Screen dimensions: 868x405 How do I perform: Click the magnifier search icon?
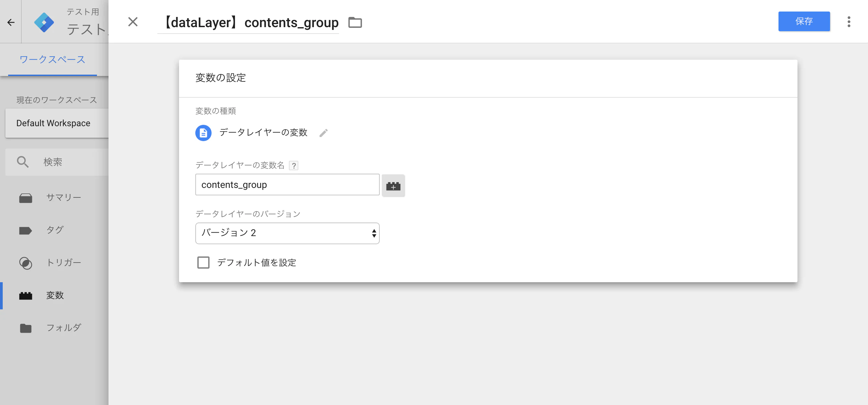click(x=23, y=162)
